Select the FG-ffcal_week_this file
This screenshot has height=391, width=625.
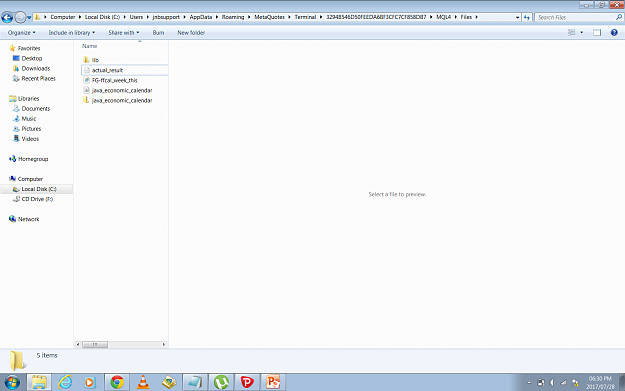115,81
